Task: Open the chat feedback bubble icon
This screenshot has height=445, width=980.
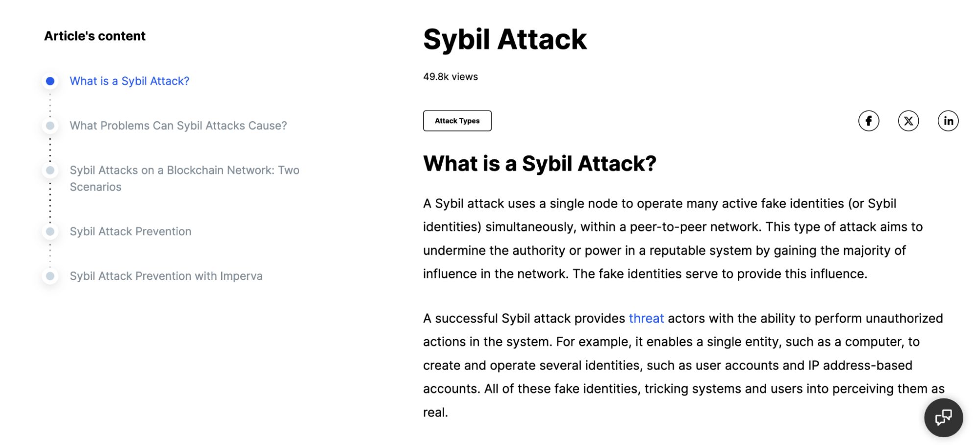Action: [943, 418]
